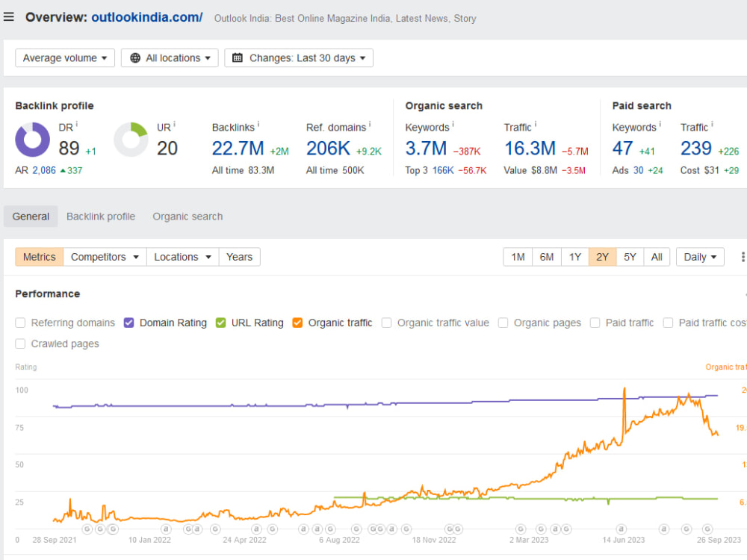Click the UR info icon

coord(174,124)
